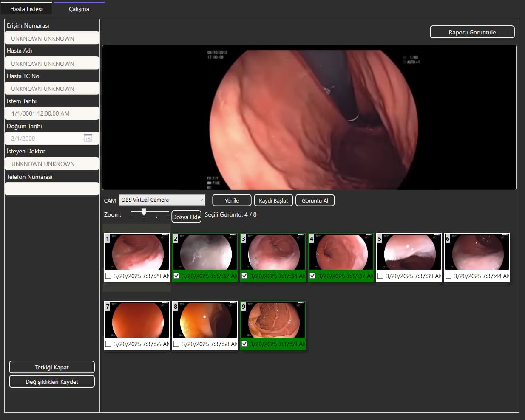Click the Dosya Ekle button
This screenshot has width=525, height=420.
(186, 217)
